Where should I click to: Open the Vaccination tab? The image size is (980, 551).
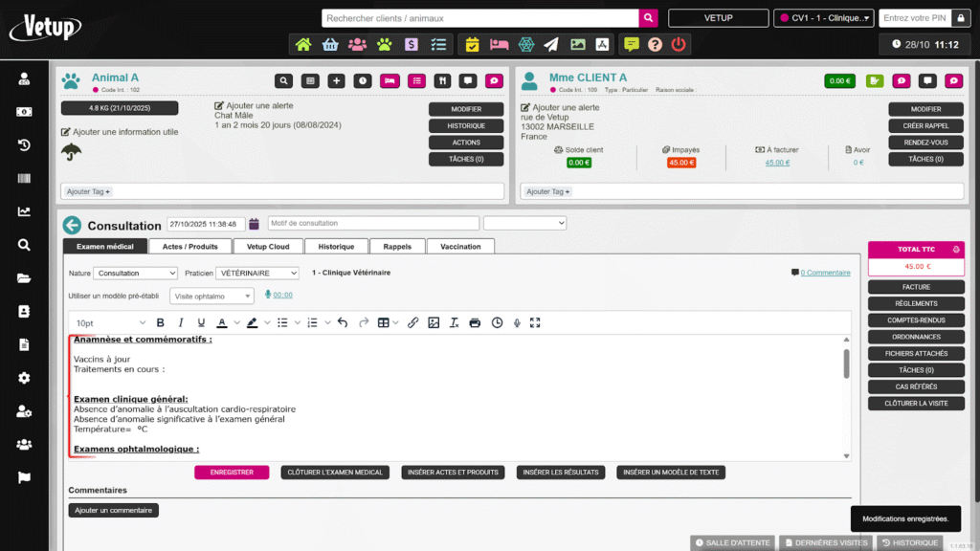coord(460,246)
